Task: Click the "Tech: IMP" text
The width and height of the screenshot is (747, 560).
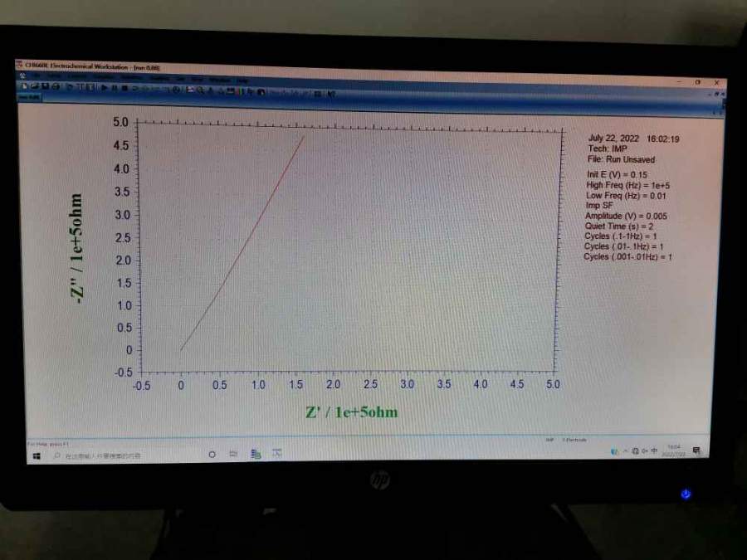Action: (608, 149)
